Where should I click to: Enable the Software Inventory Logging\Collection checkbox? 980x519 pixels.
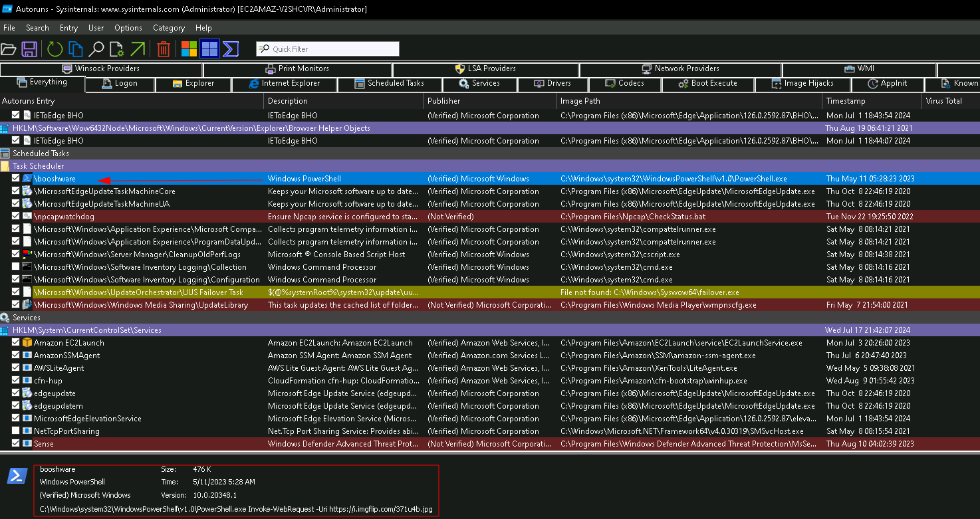coord(16,267)
